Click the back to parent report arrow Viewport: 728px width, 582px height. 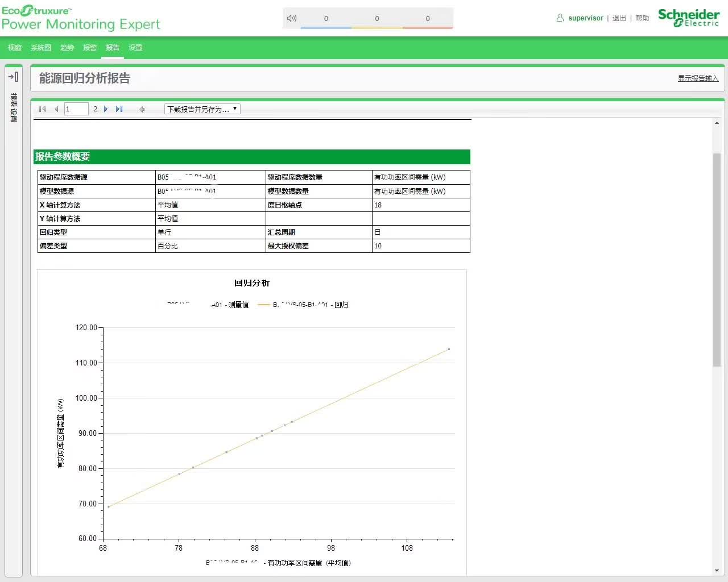(x=142, y=109)
